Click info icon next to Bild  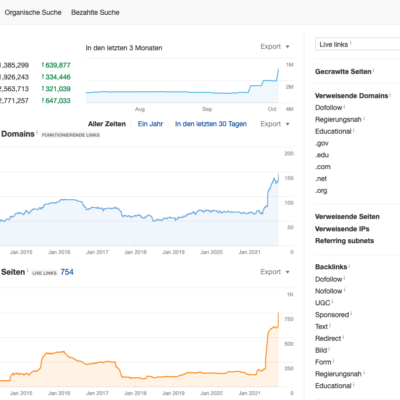tap(329, 349)
